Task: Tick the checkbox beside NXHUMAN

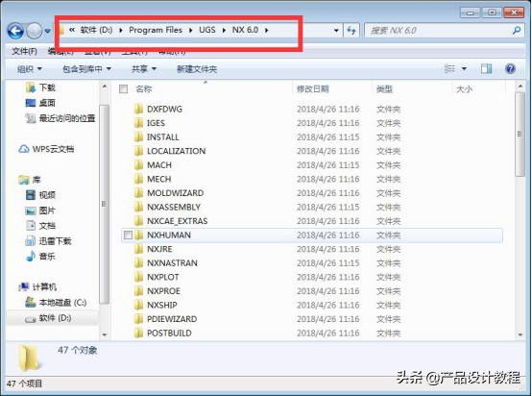Action: coord(128,235)
